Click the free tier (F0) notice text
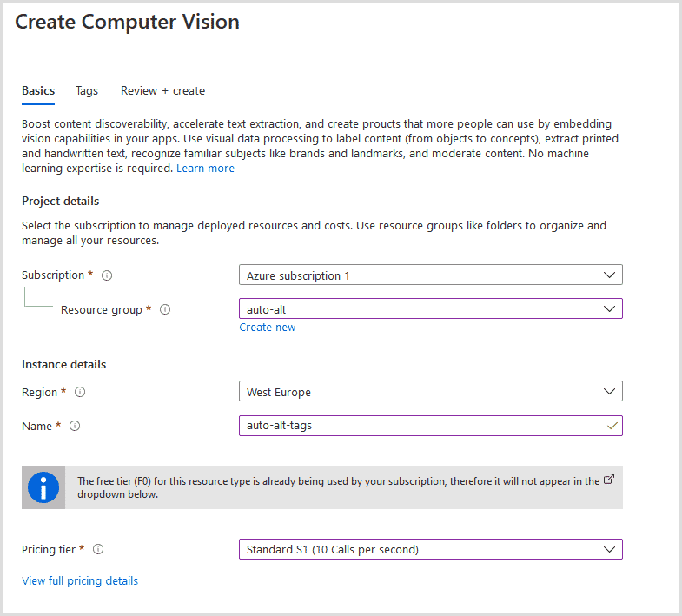Image resolution: width=682 pixels, height=616 pixels. tap(338, 487)
